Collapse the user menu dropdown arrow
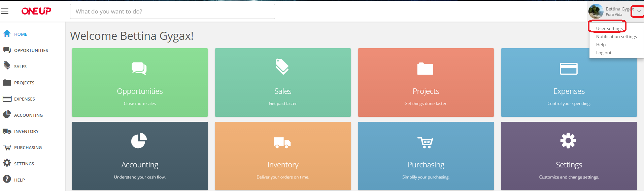 click(x=639, y=11)
